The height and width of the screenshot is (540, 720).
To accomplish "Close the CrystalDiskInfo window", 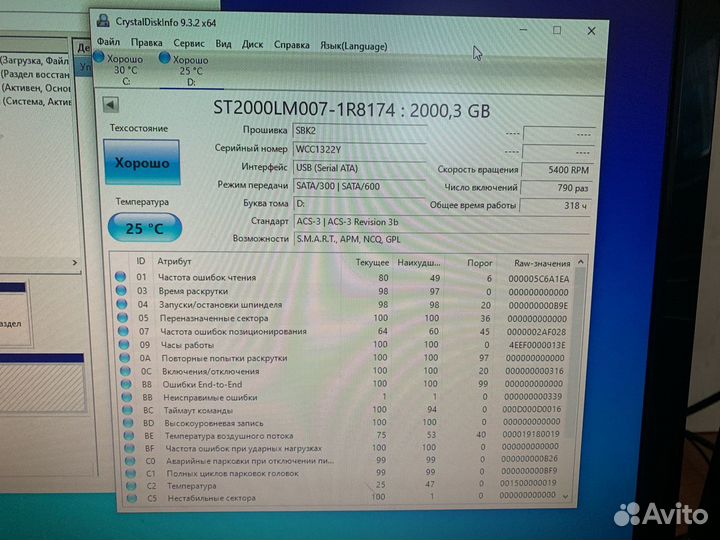I will (591, 31).
